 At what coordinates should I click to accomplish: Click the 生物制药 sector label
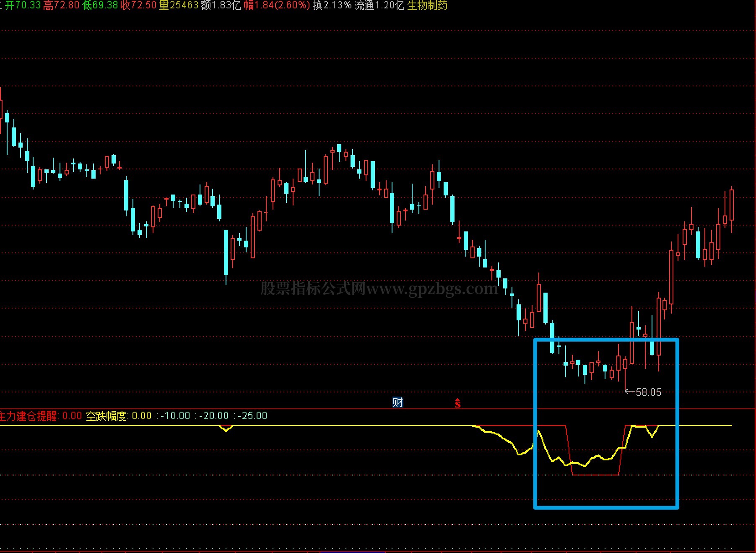pos(427,5)
